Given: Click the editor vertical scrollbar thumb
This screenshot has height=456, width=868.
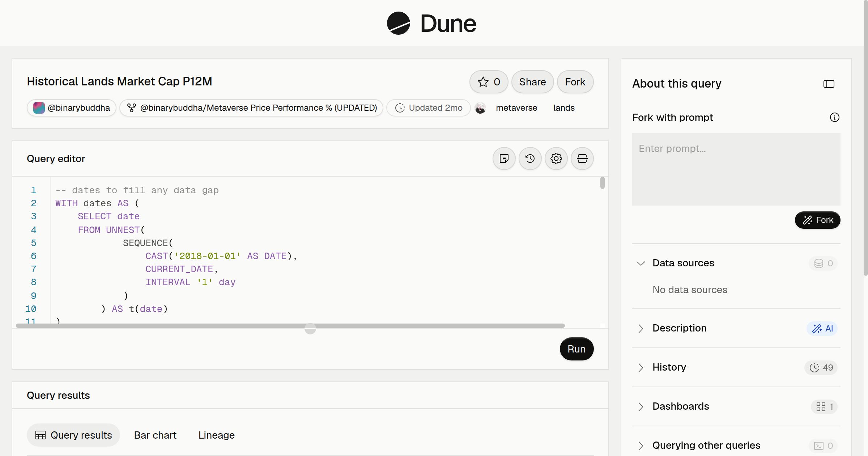Looking at the screenshot, I should (602, 183).
